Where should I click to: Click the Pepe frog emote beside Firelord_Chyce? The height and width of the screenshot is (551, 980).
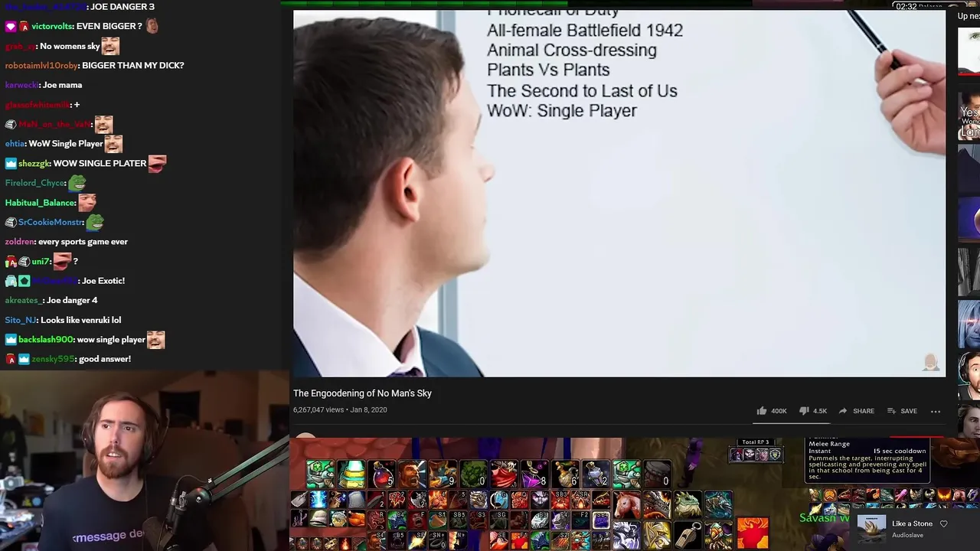pos(77,183)
